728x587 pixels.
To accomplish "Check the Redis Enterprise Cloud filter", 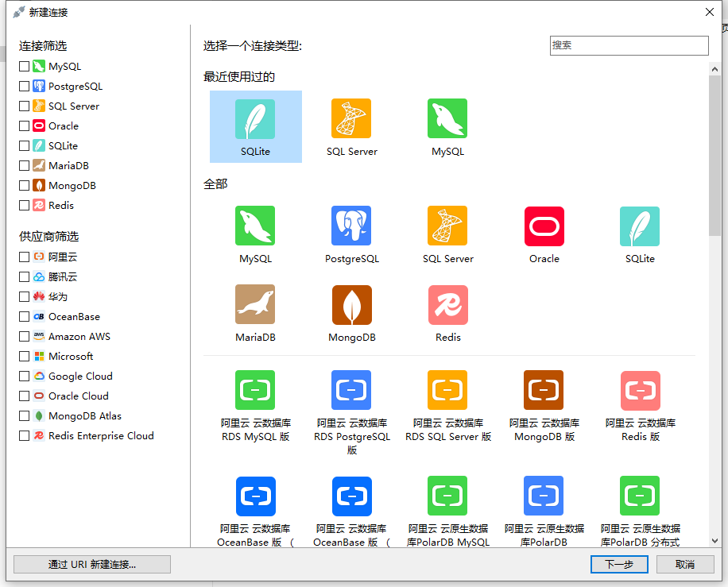I will point(24,436).
